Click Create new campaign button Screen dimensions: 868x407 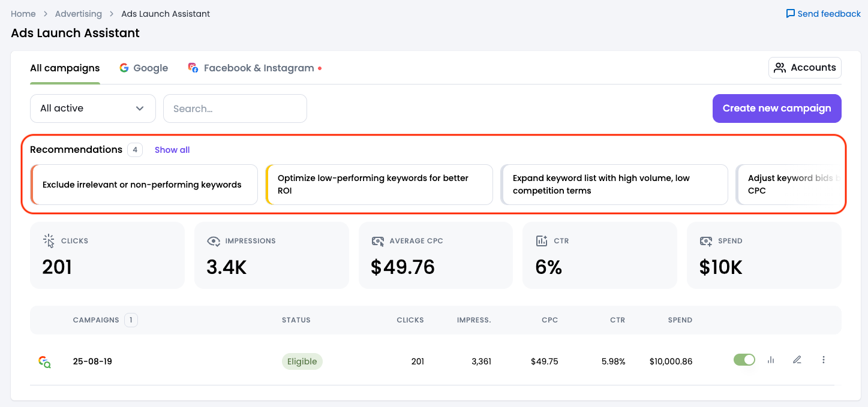click(776, 108)
